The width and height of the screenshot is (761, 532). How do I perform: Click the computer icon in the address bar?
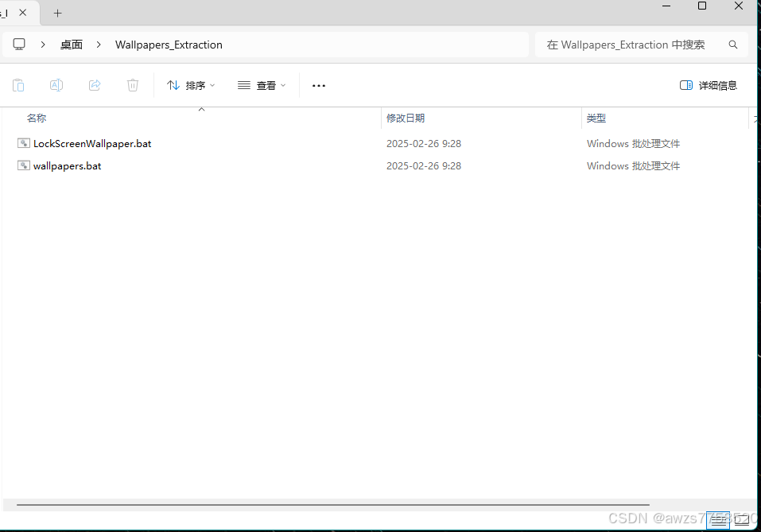click(18, 44)
